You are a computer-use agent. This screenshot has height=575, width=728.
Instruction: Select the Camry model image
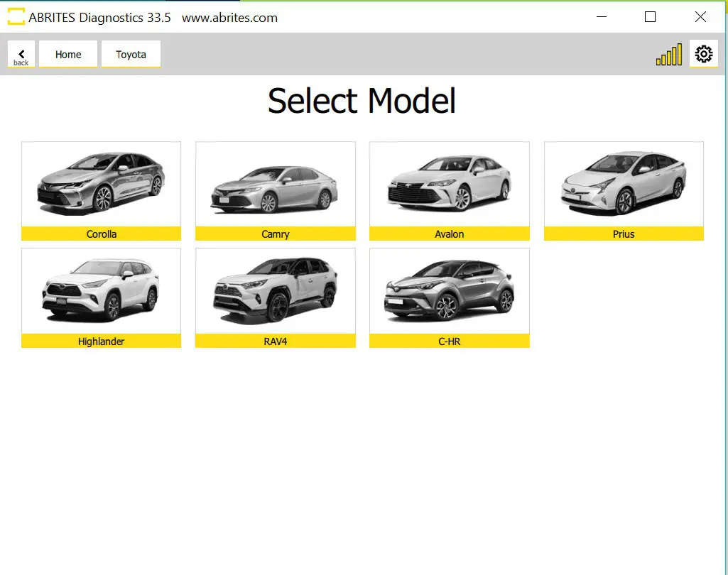[x=275, y=183]
